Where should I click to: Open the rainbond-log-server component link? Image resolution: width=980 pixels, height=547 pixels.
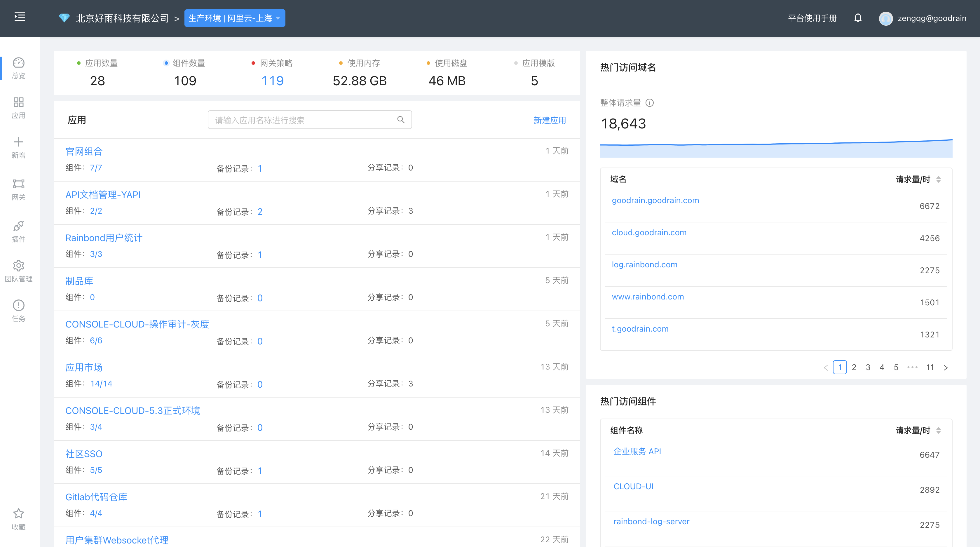tap(651, 522)
